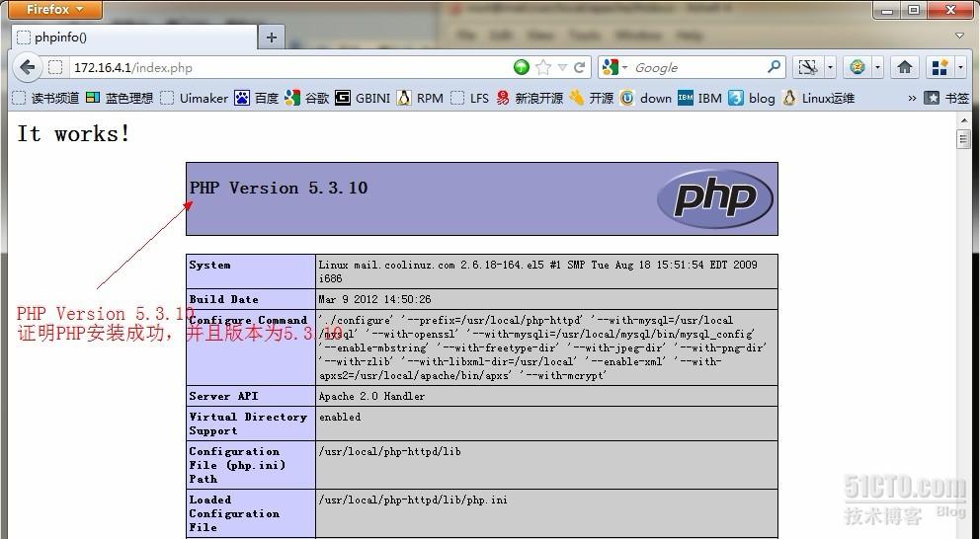Click the 'Linux mail.coolinuz.com' system value

point(537,271)
